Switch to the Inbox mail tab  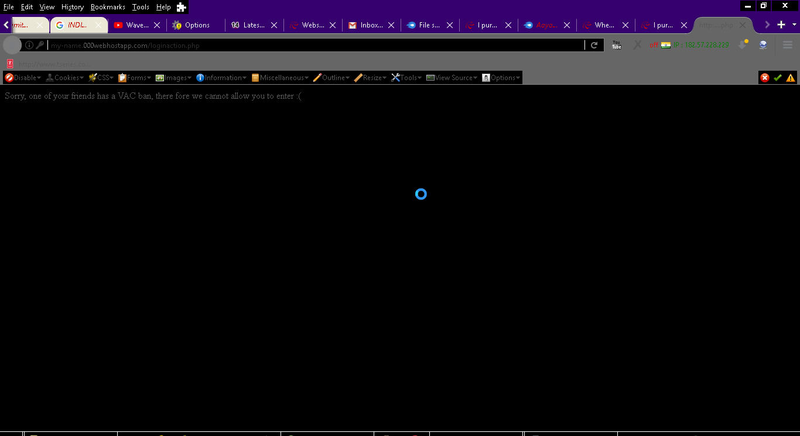(x=366, y=25)
